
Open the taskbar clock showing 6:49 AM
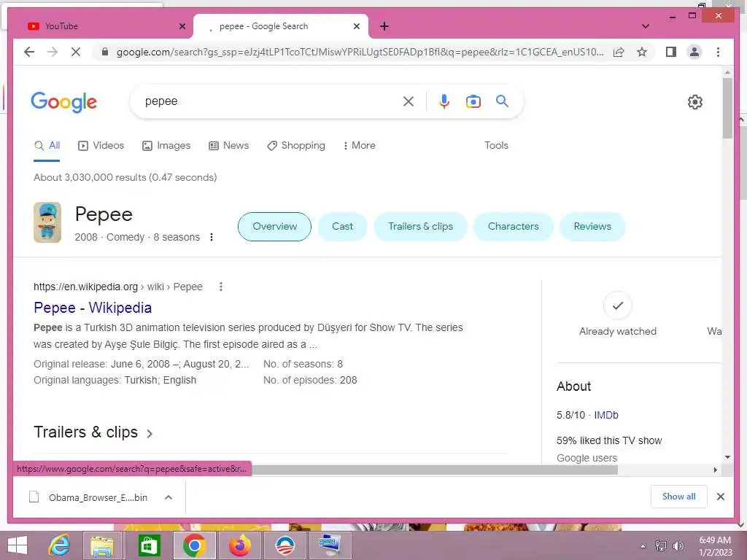coord(715,546)
